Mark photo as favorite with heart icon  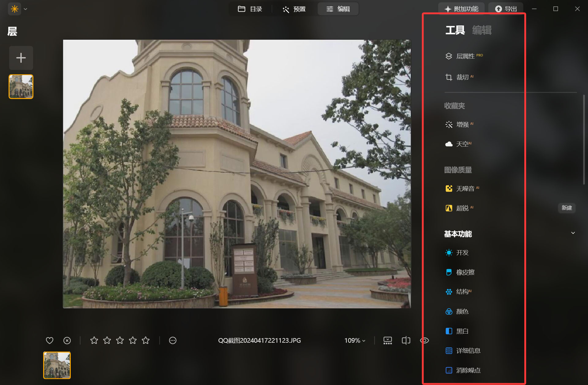point(50,340)
